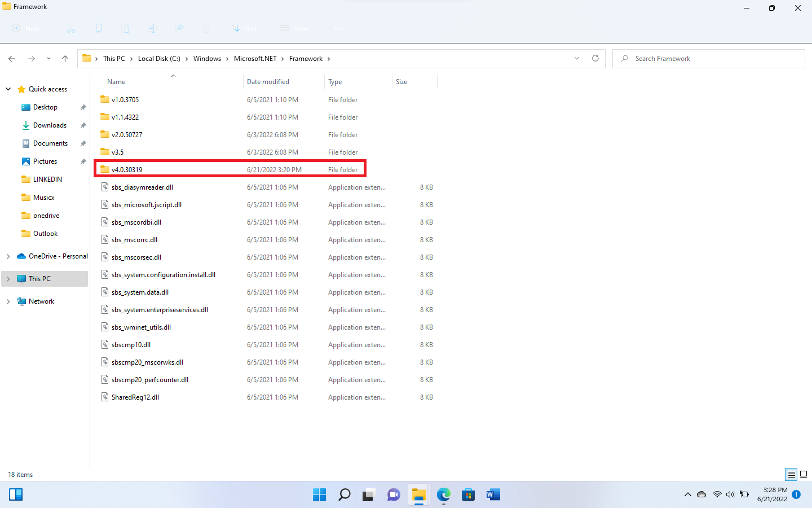Screen dimensions: 812x508
Task: Expand the This PC tree node
Action: [x=8, y=279]
